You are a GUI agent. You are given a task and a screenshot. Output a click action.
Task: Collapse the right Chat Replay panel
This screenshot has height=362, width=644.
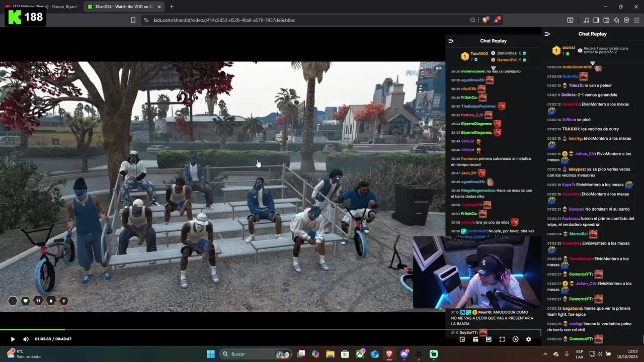tap(547, 34)
